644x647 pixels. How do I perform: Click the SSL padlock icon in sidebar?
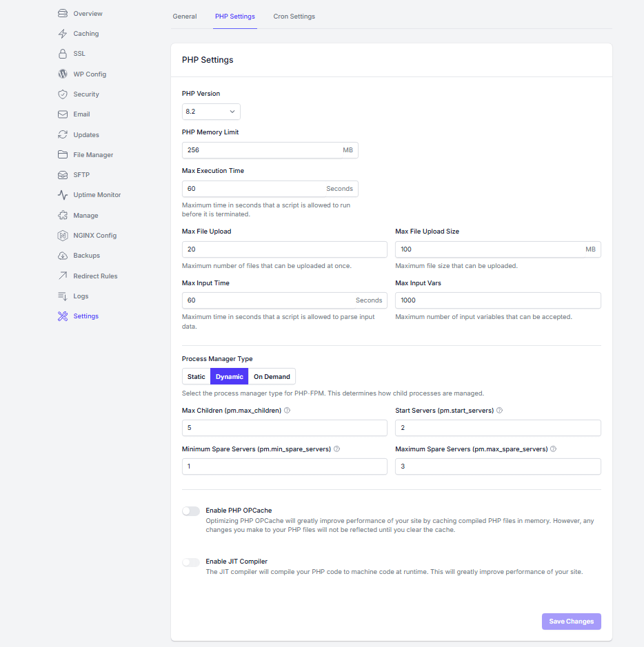63,54
